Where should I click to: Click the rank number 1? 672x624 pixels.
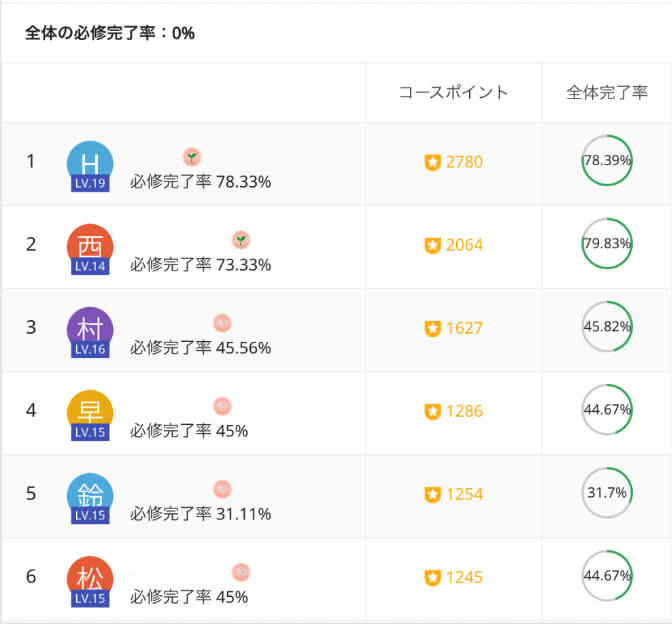(30, 162)
